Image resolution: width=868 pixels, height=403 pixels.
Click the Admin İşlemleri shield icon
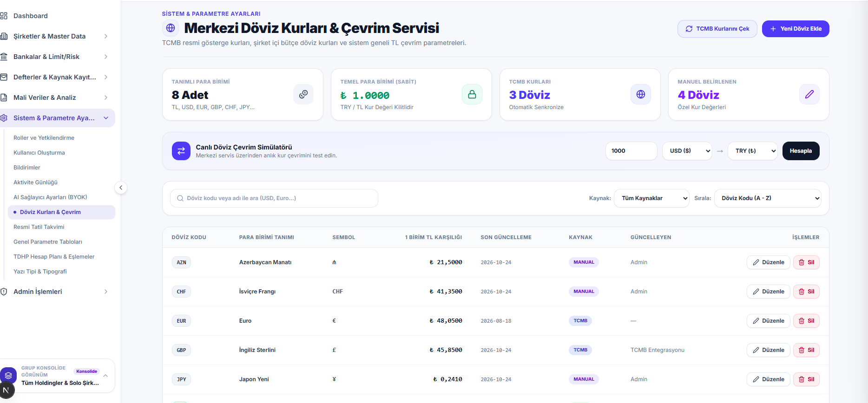coord(4,292)
